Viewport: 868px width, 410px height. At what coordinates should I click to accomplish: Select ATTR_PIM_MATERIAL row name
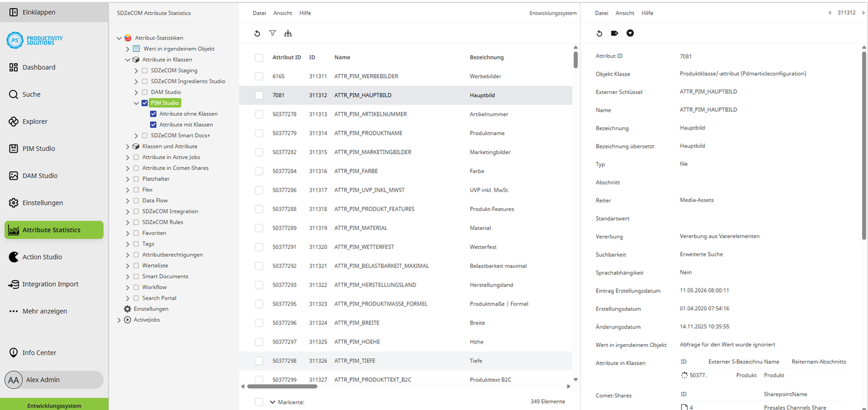tap(361, 228)
